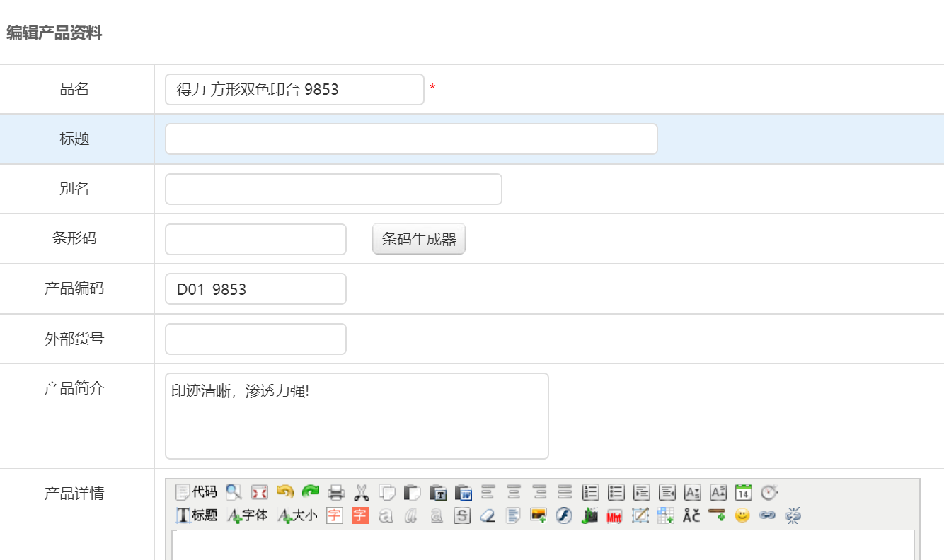This screenshot has height=560, width=944.
Task: Paste as plain text icon
Action: [437, 492]
